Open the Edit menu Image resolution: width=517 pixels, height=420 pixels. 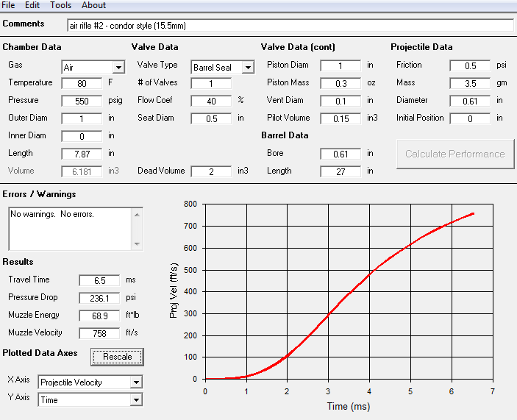[x=32, y=5]
